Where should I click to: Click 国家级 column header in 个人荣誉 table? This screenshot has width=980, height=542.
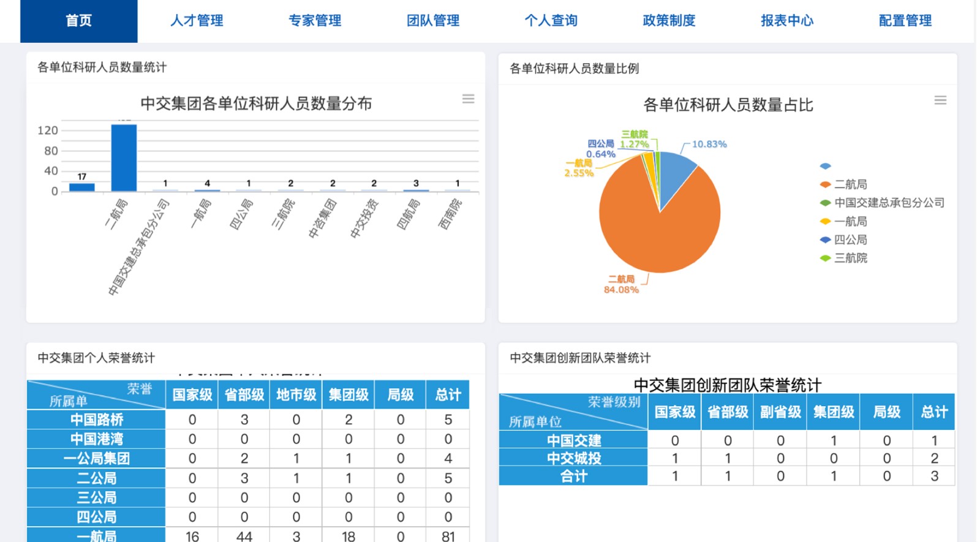tap(192, 395)
